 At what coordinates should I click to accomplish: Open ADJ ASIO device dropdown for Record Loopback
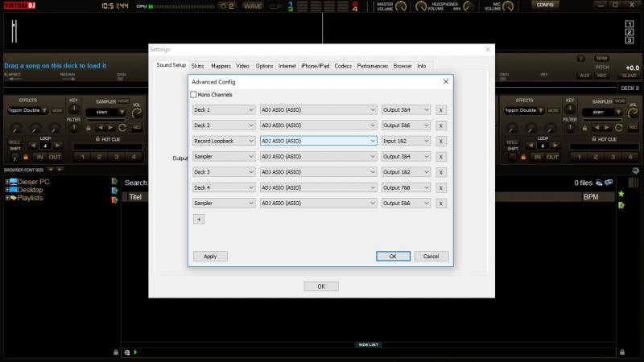point(318,142)
